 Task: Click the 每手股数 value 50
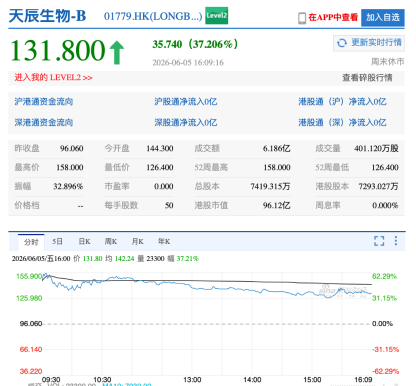[169, 205]
